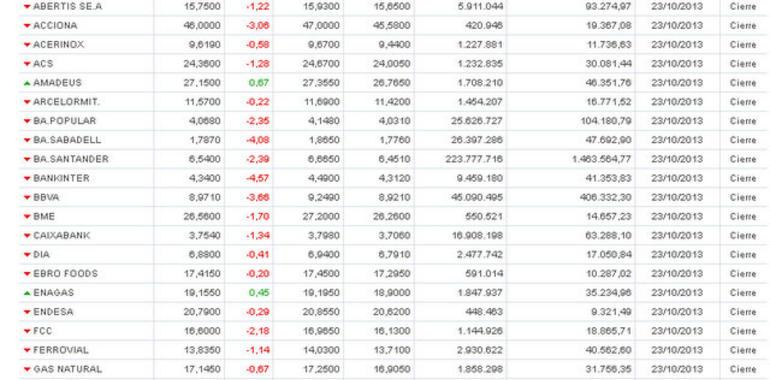This screenshot has height=380, width=770.
Task: Select Cierre status in BBVA row
Action: coord(743,197)
